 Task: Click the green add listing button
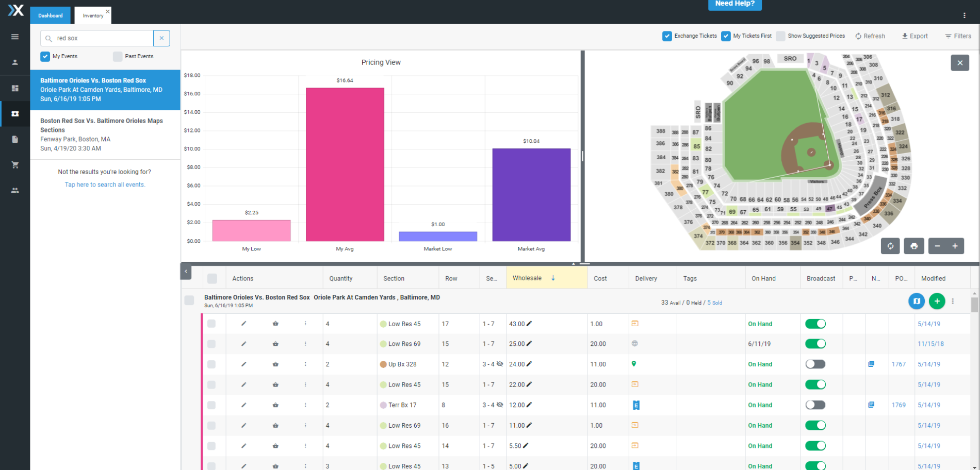tap(937, 301)
